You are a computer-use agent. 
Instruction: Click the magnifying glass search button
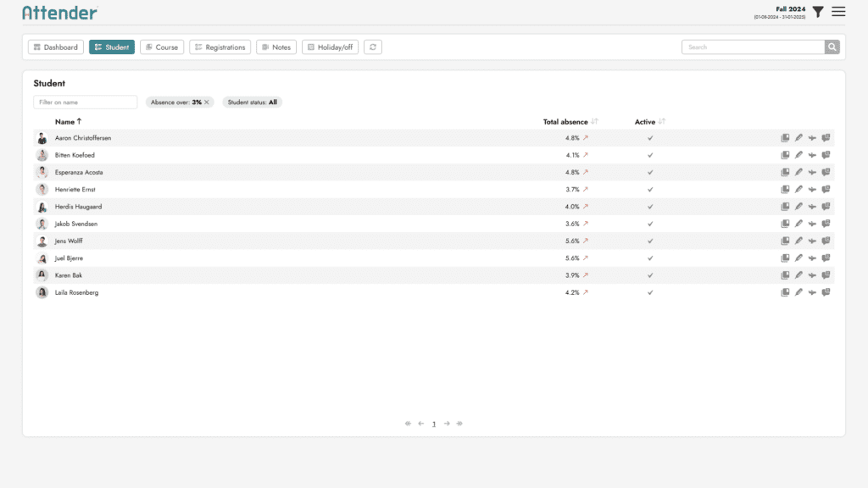pos(832,47)
